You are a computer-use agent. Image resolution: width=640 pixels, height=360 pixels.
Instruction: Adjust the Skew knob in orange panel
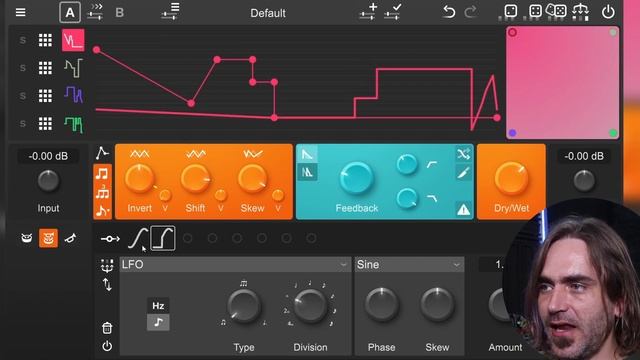coord(252,179)
